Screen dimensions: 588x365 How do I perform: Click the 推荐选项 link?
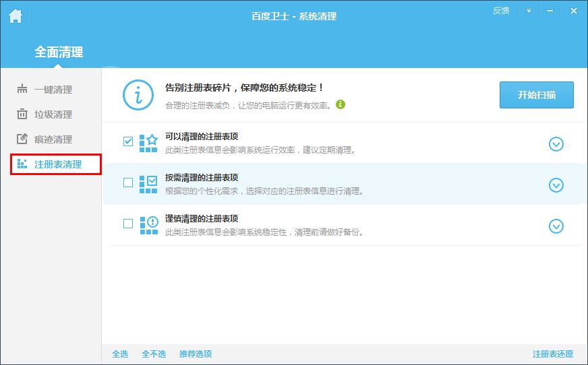(x=196, y=354)
